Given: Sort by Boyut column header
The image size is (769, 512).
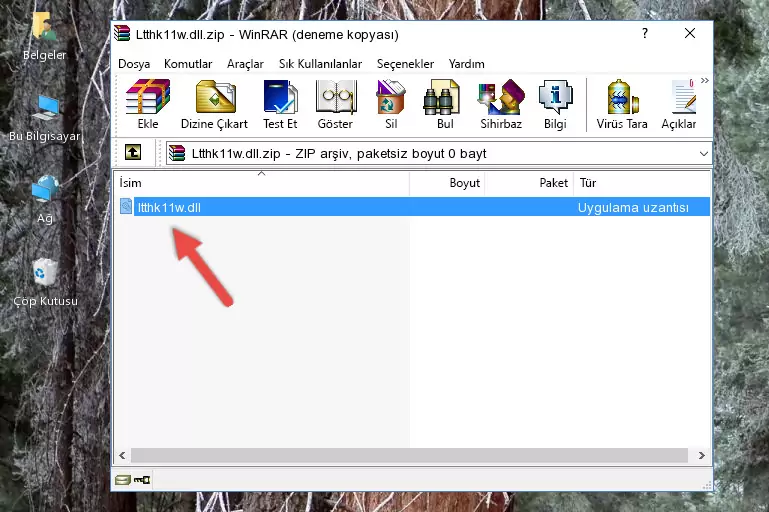Looking at the screenshot, I should [447, 183].
